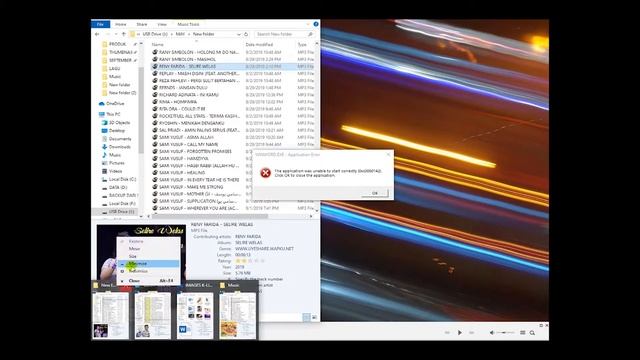Select file SAMI YUSUF - FORGOTTEN PROMISES
This screenshot has width=640, height=360.
195,151
